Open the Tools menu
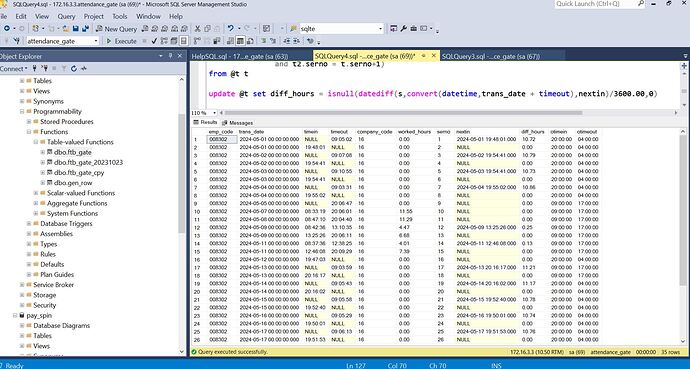 click(x=119, y=16)
